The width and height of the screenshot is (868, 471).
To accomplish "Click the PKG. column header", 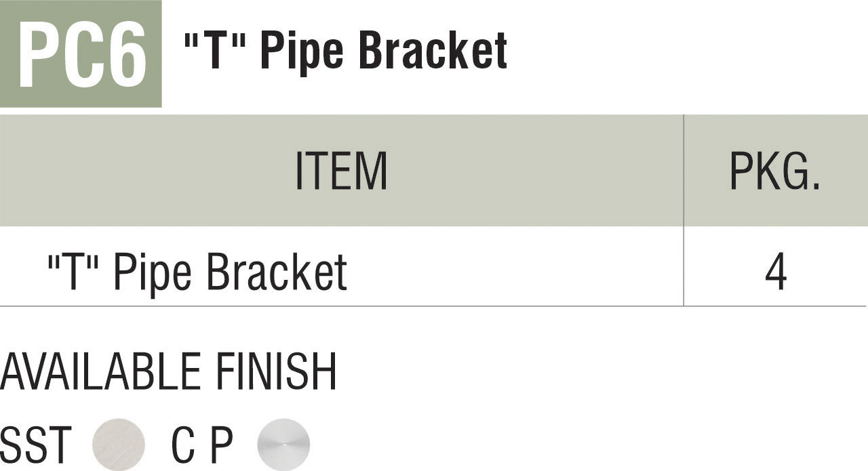I will 775,171.
